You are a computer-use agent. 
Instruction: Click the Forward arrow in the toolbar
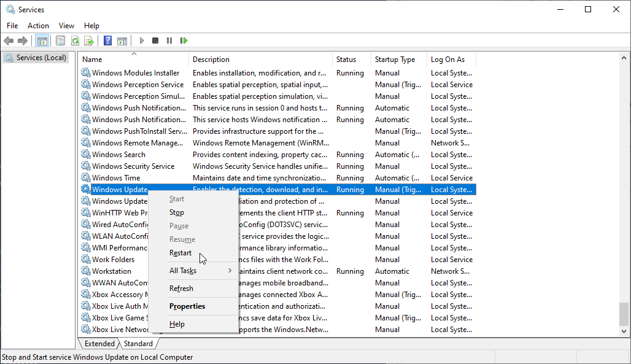point(23,41)
